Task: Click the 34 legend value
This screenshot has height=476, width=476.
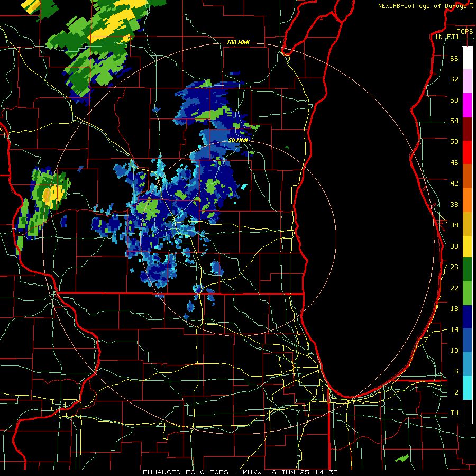Action: coord(454,225)
